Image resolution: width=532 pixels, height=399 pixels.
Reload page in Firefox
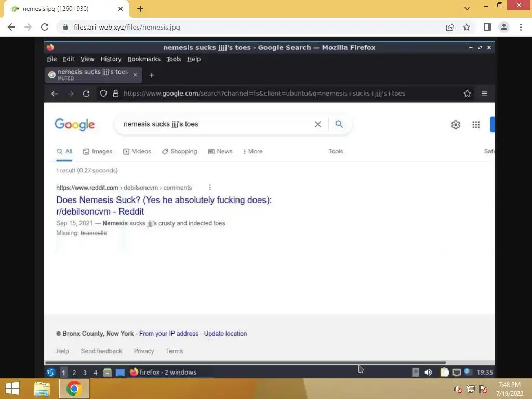click(x=86, y=94)
